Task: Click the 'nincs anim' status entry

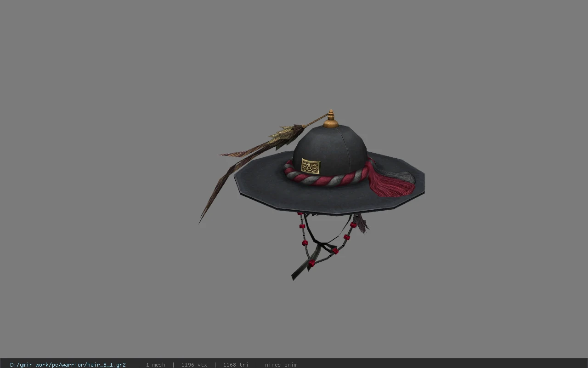Action: (x=281, y=365)
